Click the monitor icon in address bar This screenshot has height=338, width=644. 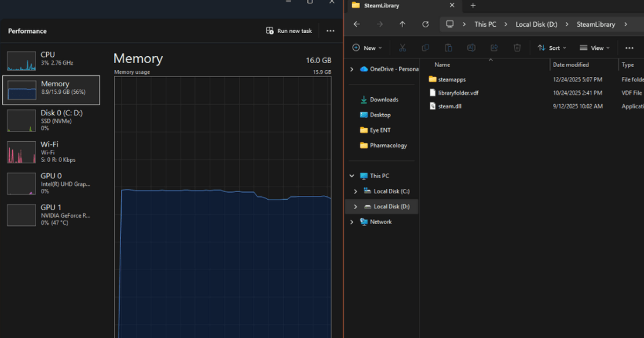(450, 24)
